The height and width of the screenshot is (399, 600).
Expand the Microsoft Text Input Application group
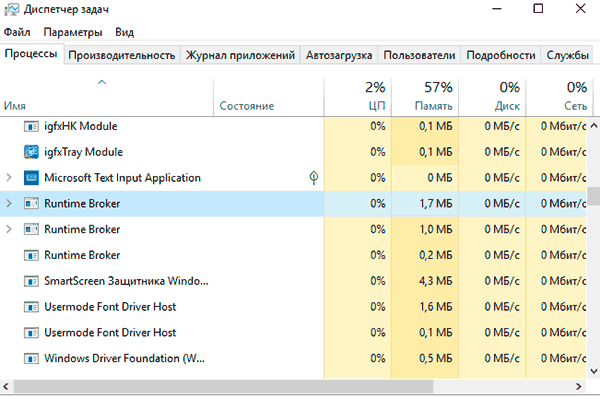(9, 178)
